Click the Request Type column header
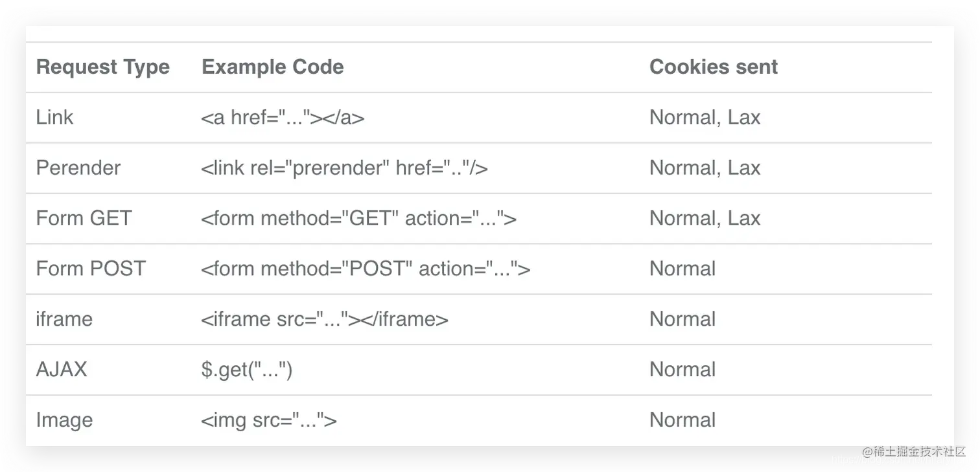This screenshot has width=980, height=472. [x=103, y=67]
